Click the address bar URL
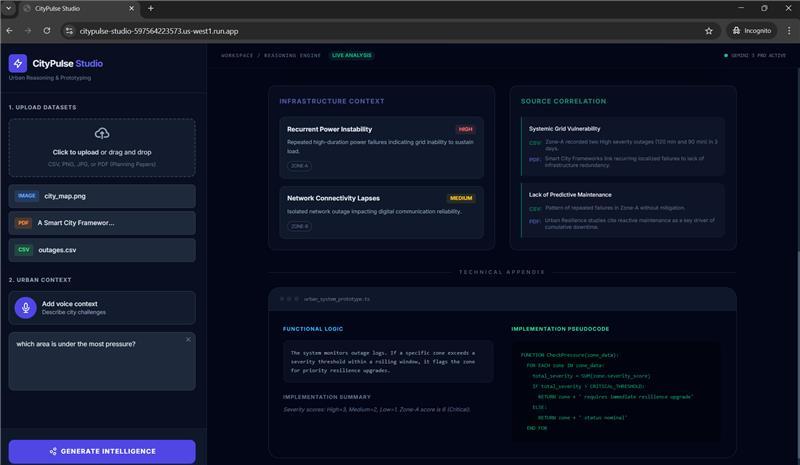Viewport: 800px width, 465px height. tap(159, 31)
